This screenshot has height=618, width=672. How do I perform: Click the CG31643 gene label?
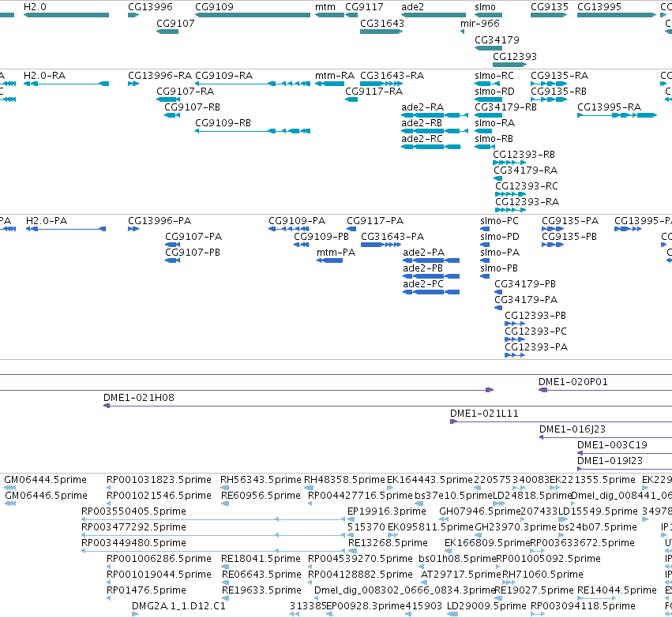(x=382, y=24)
